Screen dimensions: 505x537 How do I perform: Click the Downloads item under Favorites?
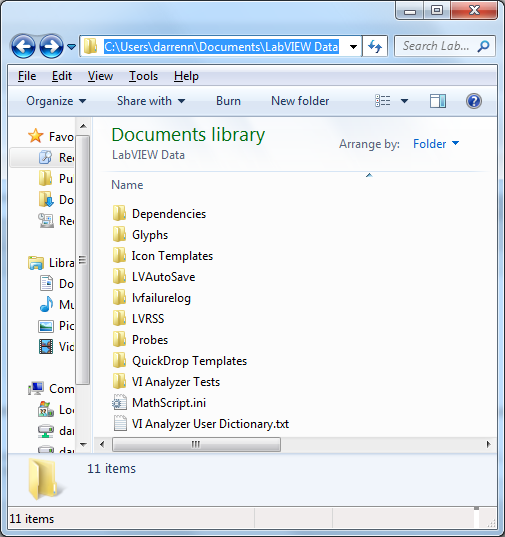coord(56,200)
